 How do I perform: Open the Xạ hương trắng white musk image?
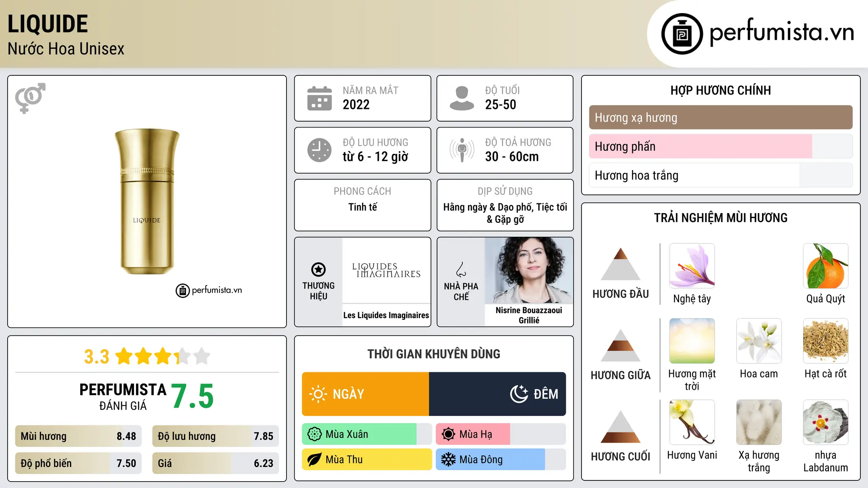(x=759, y=422)
